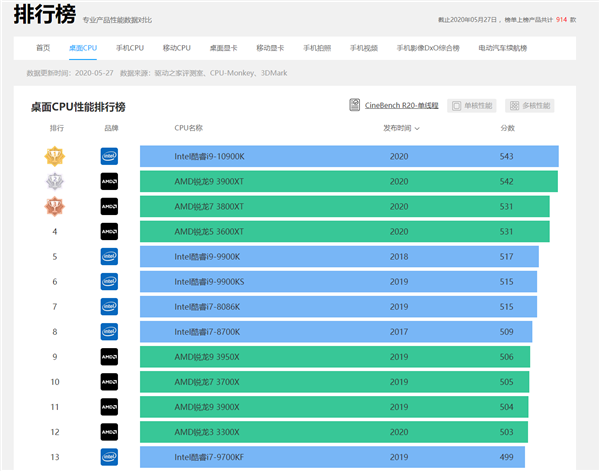The image size is (600, 471).
Task: Click AMD logo beside 锐龙5 3600XT
Action: pos(109,231)
